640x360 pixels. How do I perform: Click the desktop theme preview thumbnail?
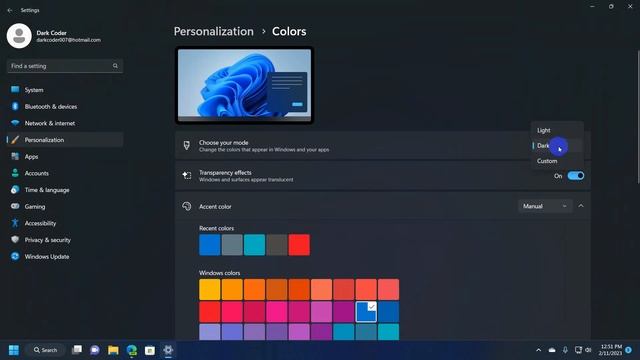[244, 85]
